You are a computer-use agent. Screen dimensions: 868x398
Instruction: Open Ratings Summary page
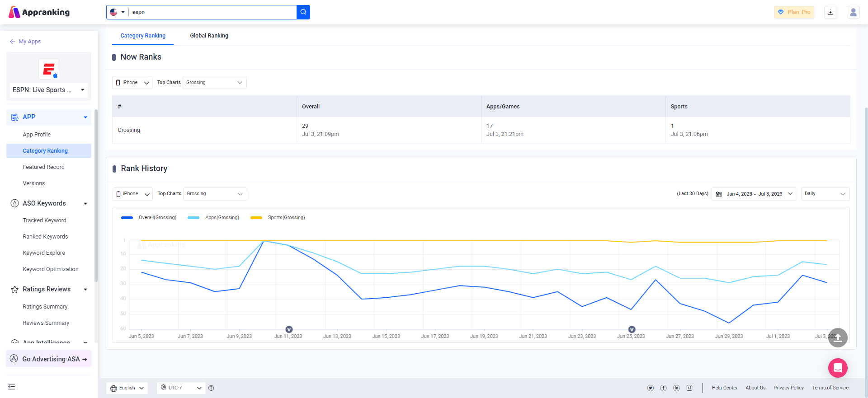[45, 307]
